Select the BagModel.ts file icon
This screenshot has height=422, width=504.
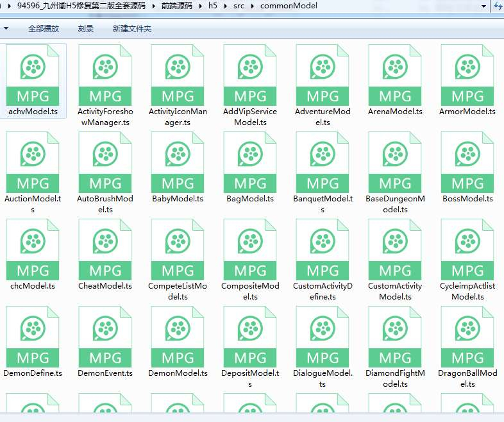click(250, 163)
